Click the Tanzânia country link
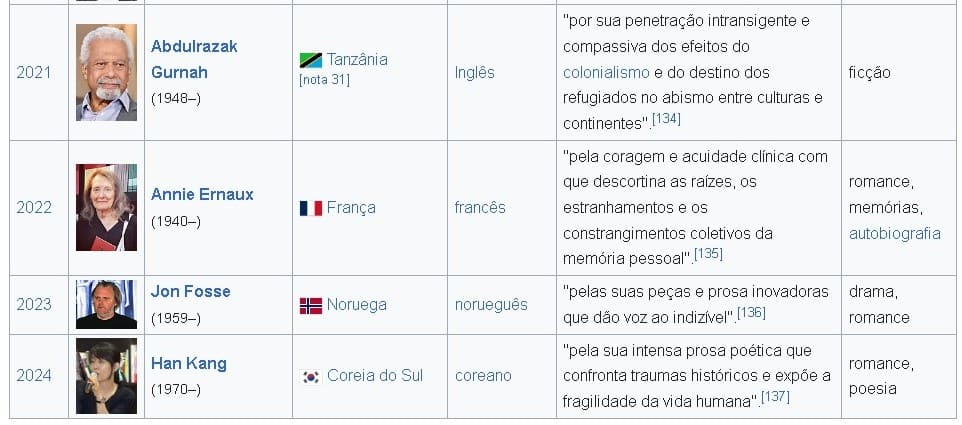The image size is (962, 425). tap(357, 59)
